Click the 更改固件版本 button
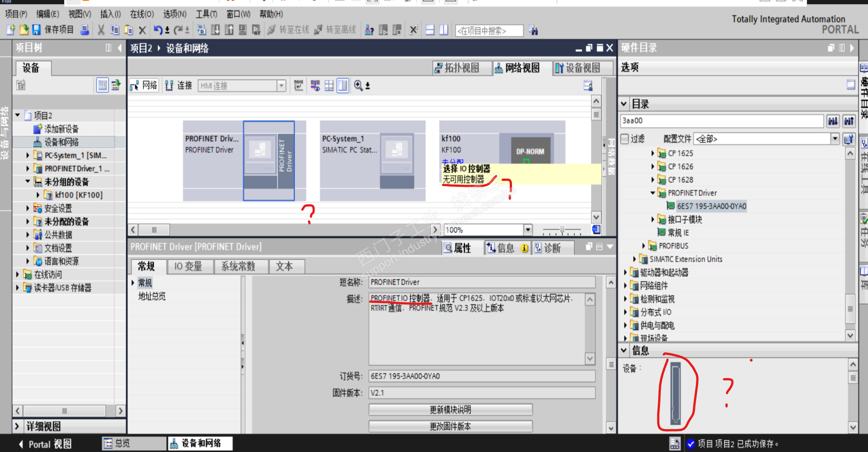This screenshot has height=452, width=868. [x=451, y=426]
